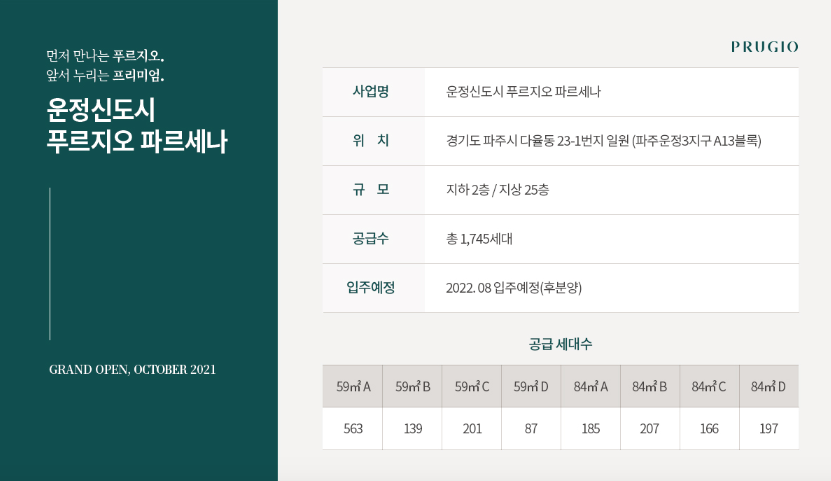Click the cell value '197'
Screen dimensions: 831x481
pyautogui.click(x=769, y=429)
